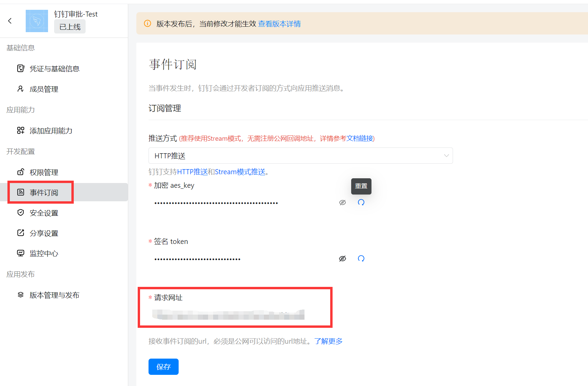Image resolution: width=588 pixels, height=386 pixels.
Task: Open the 文档链接 link
Action: [x=359, y=138]
